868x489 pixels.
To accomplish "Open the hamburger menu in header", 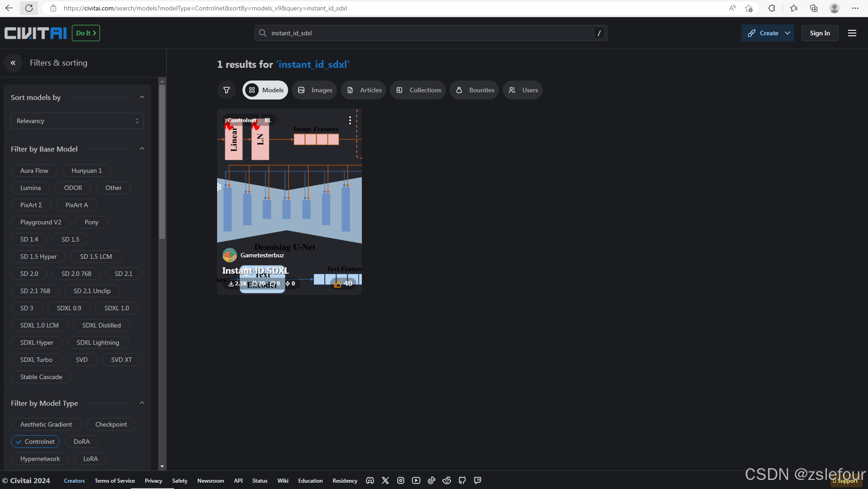I will [852, 33].
